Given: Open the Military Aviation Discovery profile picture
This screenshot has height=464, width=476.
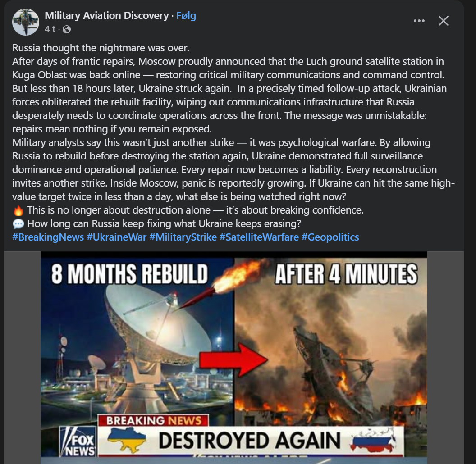Looking at the screenshot, I should click(x=26, y=22).
